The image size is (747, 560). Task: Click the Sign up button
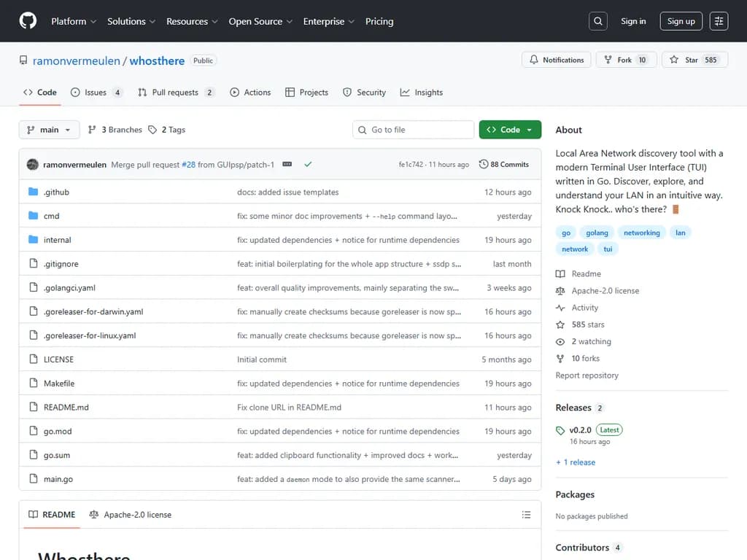[681, 21]
